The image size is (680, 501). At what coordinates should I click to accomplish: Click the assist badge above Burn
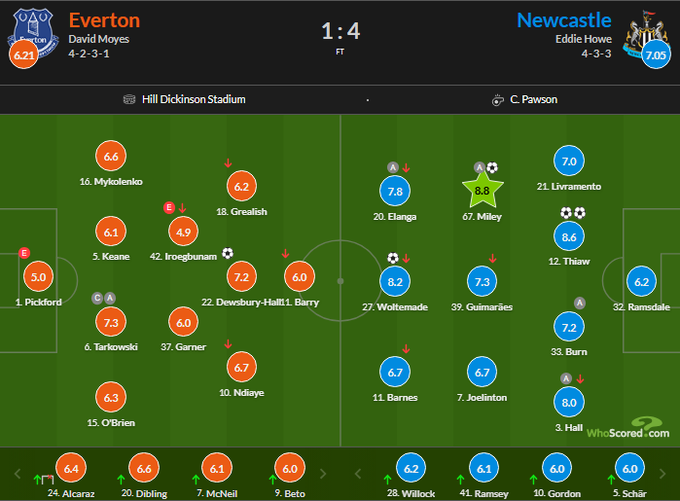click(x=578, y=303)
